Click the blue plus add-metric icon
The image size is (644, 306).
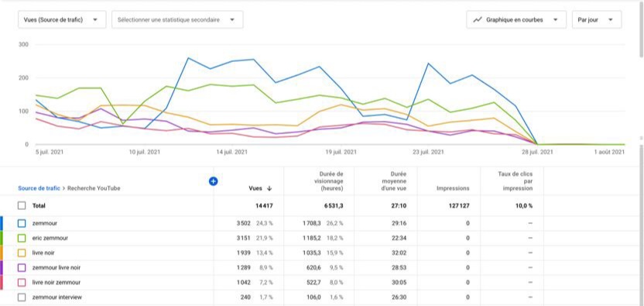pos(213,181)
